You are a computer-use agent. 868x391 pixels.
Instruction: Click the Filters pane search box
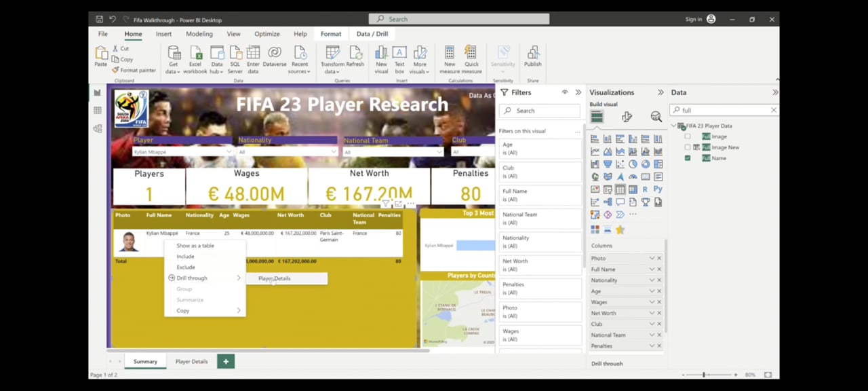pos(540,111)
